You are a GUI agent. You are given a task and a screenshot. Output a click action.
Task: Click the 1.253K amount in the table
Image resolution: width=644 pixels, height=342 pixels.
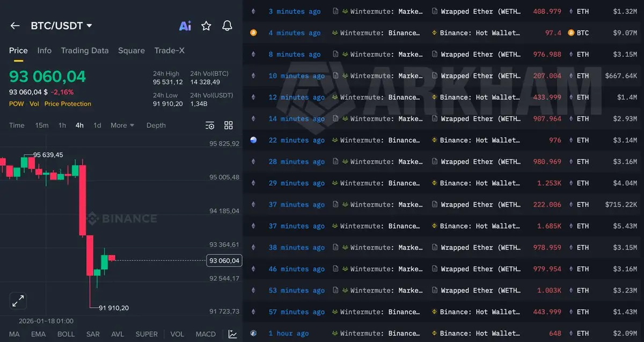click(549, 183)
